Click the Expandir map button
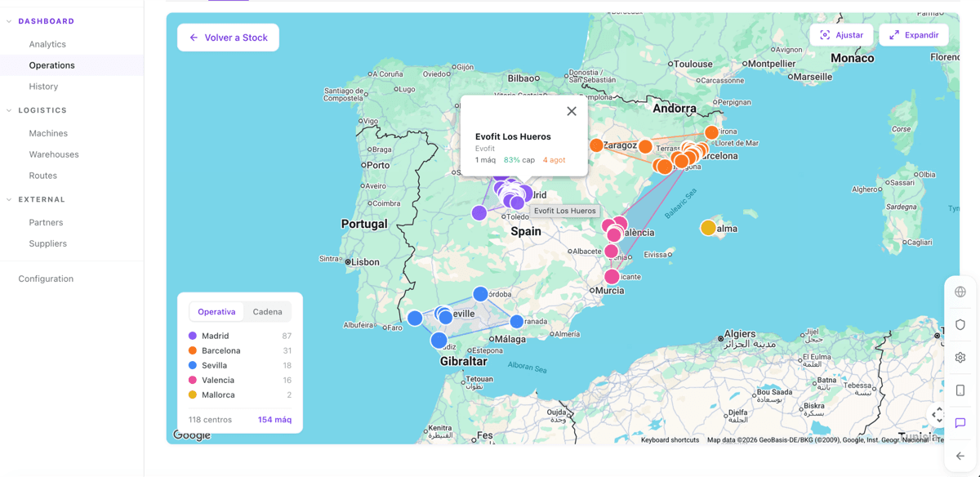The height and width of the screenshot is (477, 980). (x=914, y=35)
